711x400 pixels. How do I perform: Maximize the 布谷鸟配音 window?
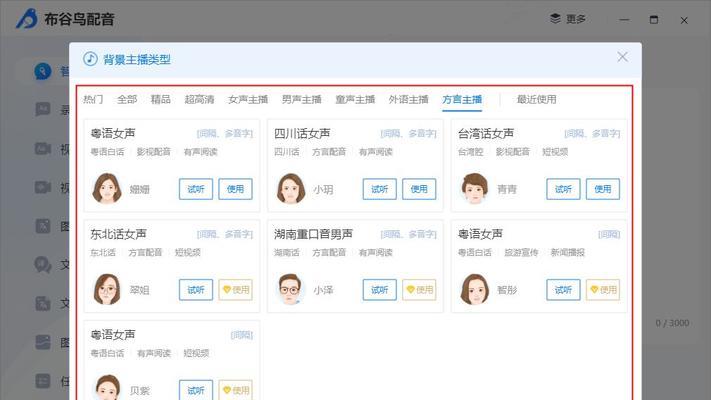(654, 20)
